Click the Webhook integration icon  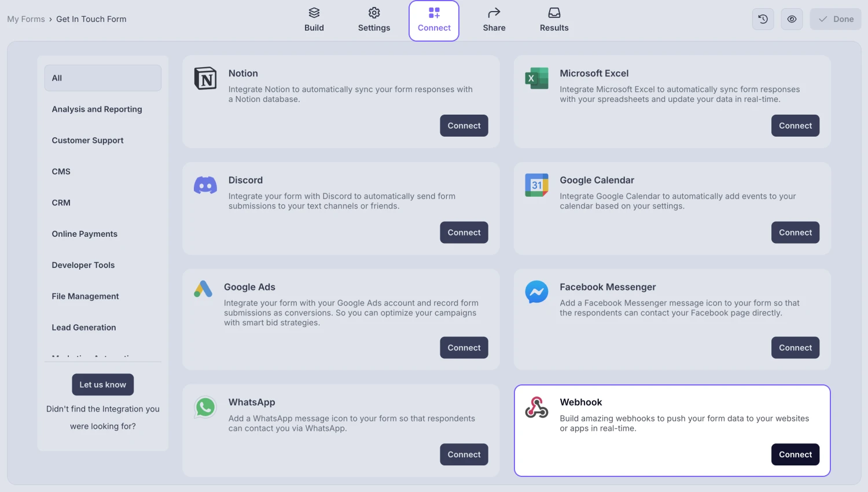click(536, 407)
